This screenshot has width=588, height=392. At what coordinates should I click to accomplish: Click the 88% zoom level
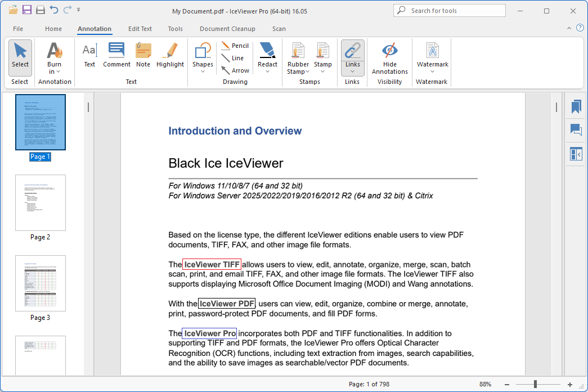(485, 384)
